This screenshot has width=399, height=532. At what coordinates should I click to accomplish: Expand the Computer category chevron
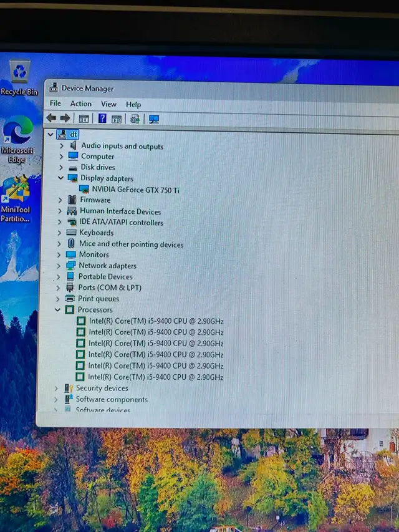pyautogui.click(x=61, y=157)
